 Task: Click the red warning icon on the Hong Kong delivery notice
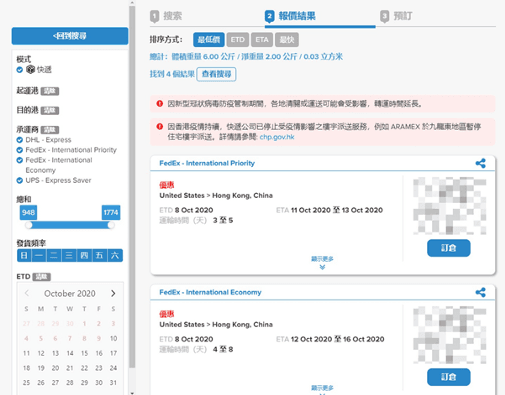point(160,126)
